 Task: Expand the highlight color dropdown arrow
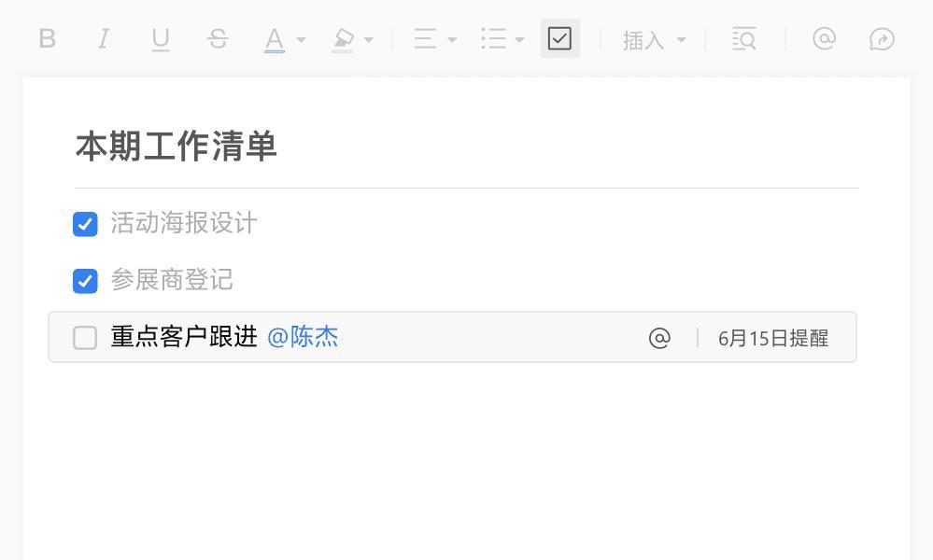(368, 40)
